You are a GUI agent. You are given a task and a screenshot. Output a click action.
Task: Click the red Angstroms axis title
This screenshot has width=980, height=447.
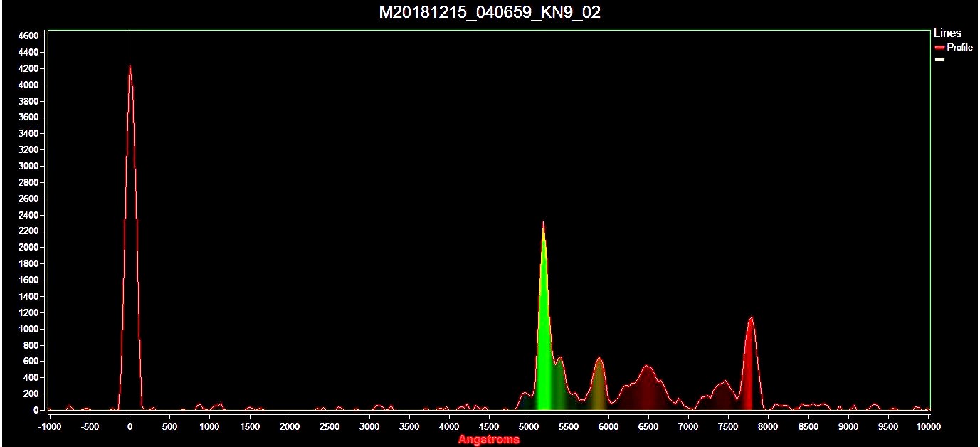tap(489, 439)
